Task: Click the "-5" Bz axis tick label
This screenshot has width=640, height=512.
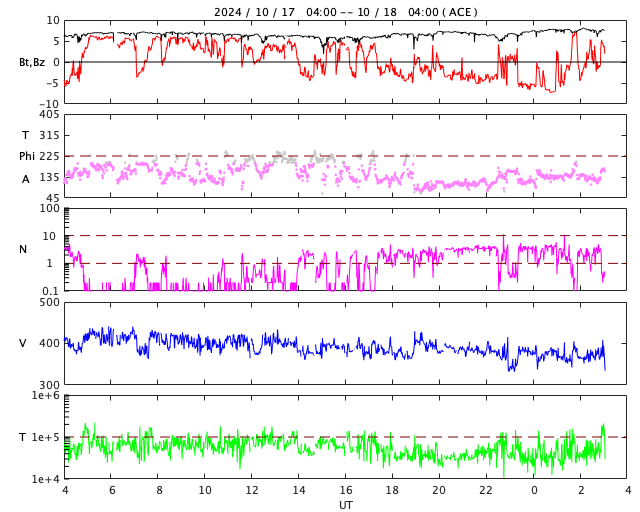Action: click(53, 83)
